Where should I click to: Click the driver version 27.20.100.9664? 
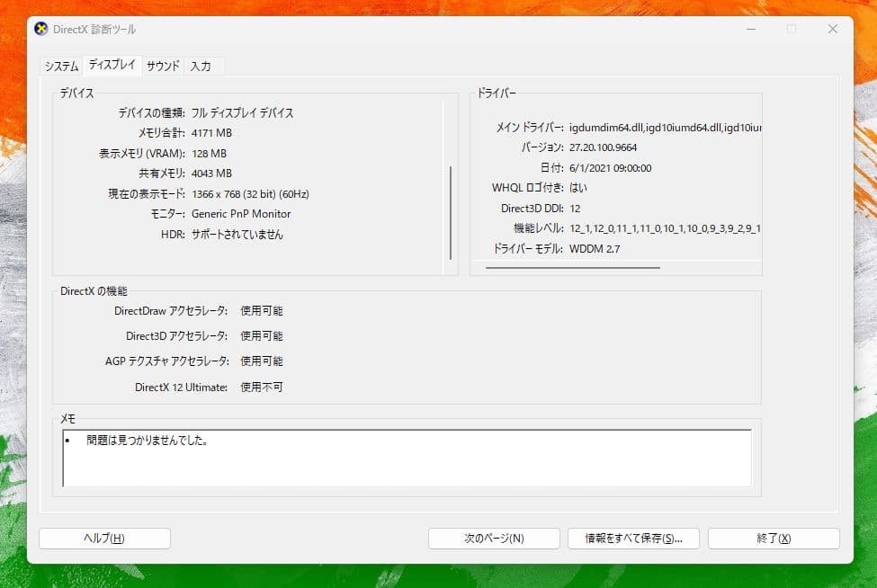[x=603, y=147]
